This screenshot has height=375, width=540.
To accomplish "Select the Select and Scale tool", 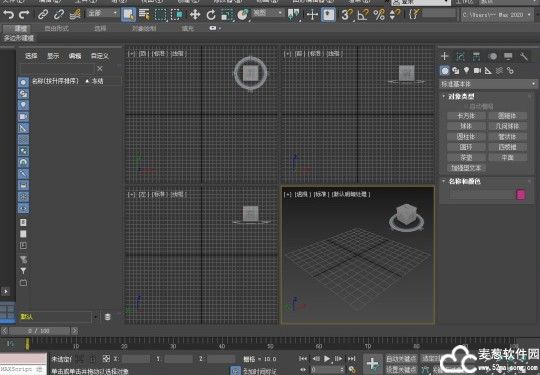I will 227,15.
